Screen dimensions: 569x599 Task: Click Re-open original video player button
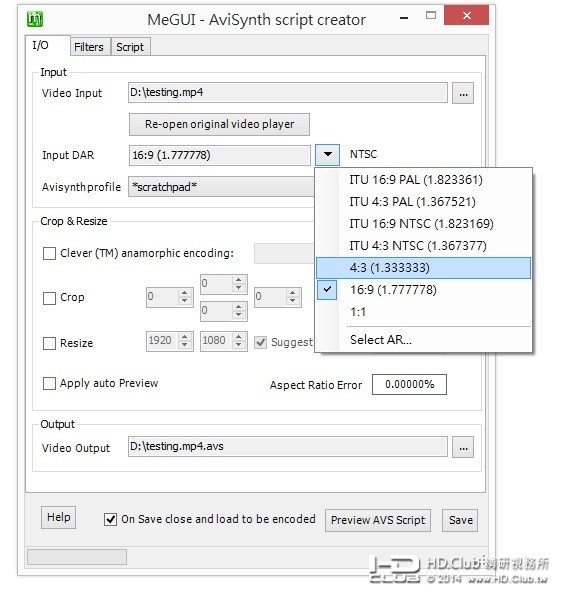(219, 125)
